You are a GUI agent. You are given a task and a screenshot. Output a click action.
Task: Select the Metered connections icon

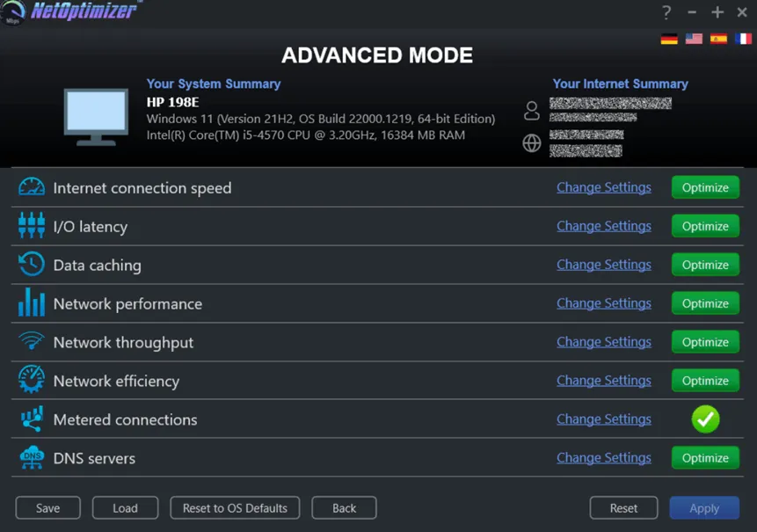[32, 419]
